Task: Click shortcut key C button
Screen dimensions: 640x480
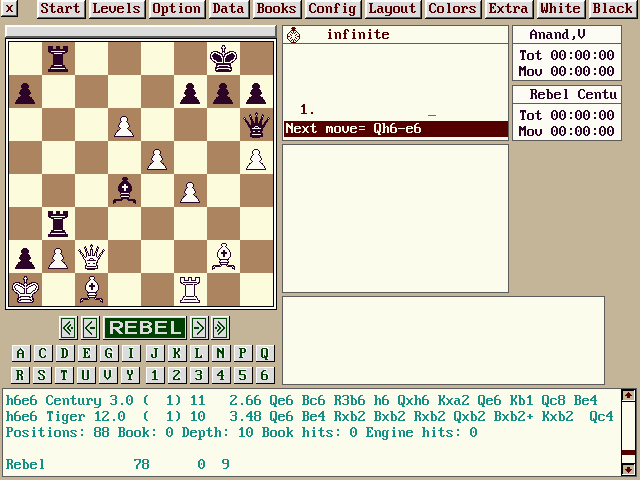Action: (42, 353)
